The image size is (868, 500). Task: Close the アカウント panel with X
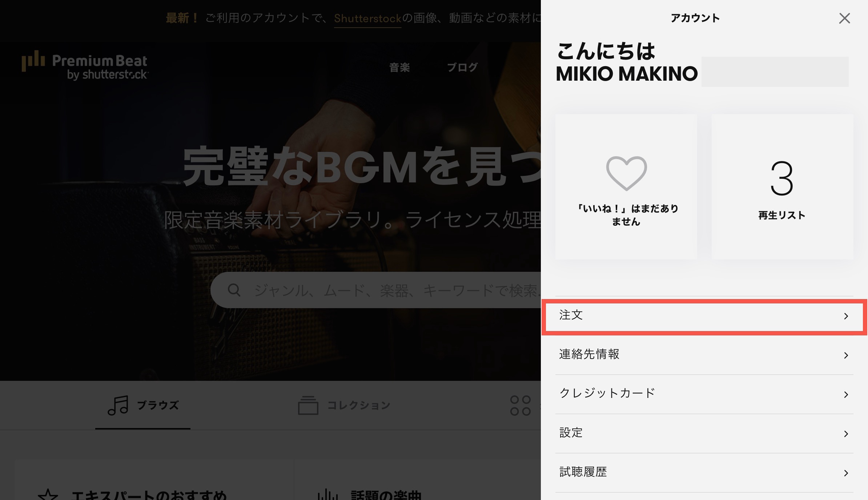tap(844, 18)
